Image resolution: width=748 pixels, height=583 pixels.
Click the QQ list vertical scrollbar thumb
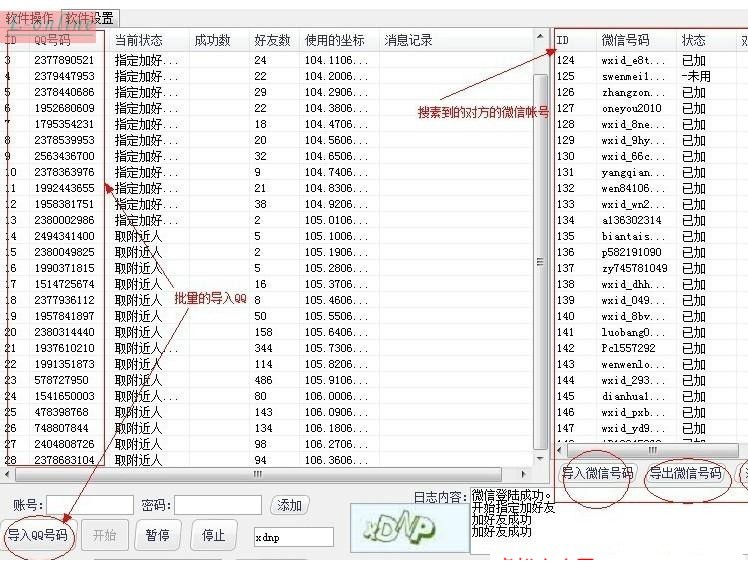point(540,261)
